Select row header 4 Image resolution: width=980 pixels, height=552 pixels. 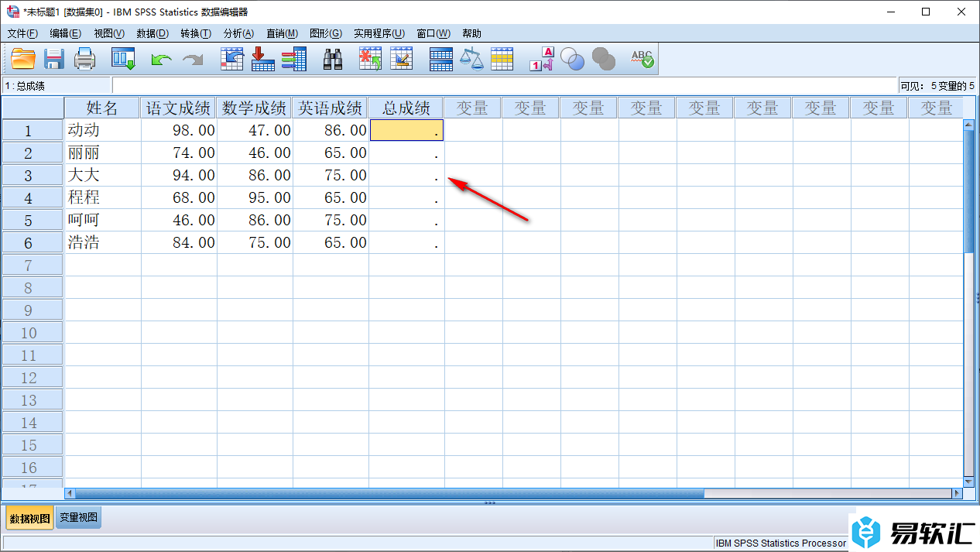(x=33, y=198)
